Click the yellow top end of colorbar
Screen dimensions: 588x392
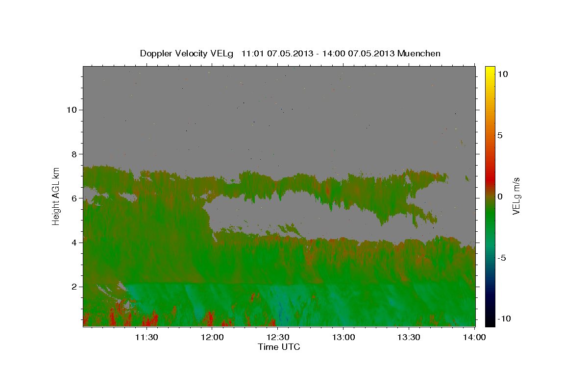(490, 70)
